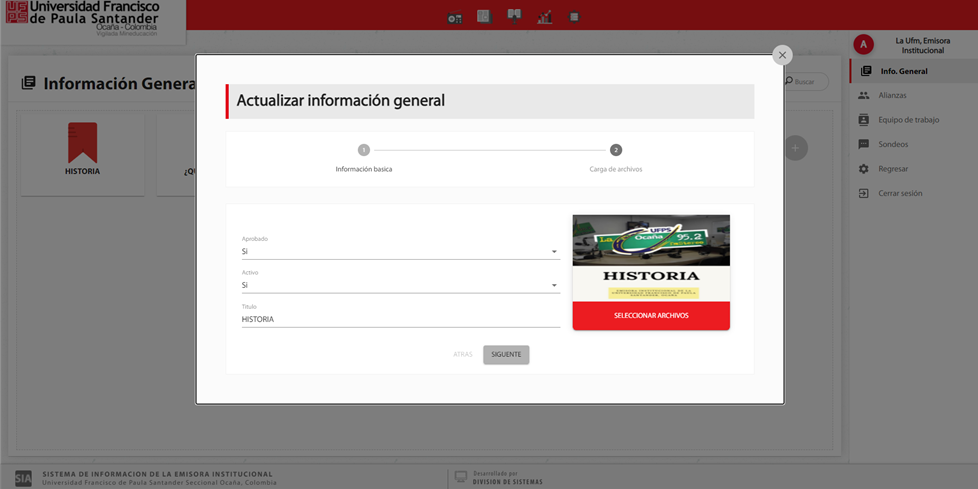Click the bar chart statistics icon
The width and height of the screenshot is (978, 489).
tap(545, 17)
